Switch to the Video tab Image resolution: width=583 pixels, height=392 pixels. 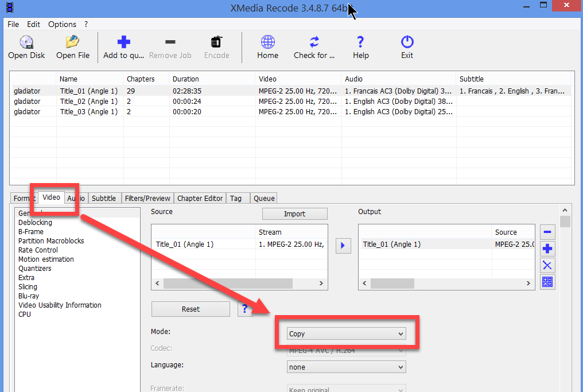click(51, 197)
